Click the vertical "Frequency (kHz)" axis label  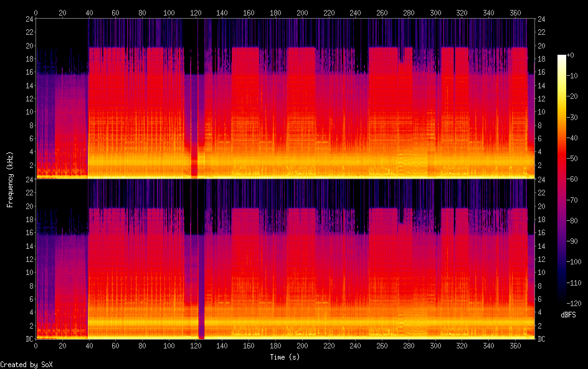(x=10, y=179)
